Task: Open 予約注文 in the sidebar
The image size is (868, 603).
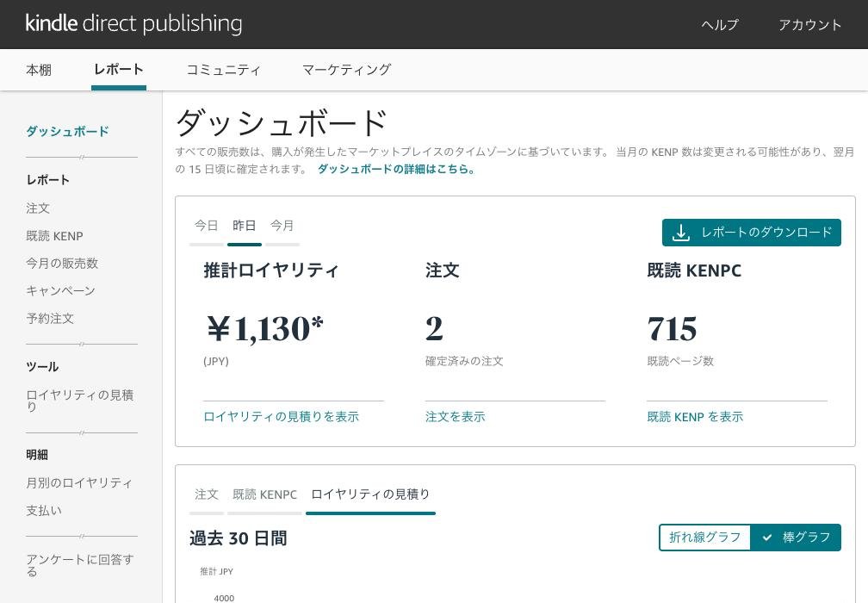Action: click(50, 319)
